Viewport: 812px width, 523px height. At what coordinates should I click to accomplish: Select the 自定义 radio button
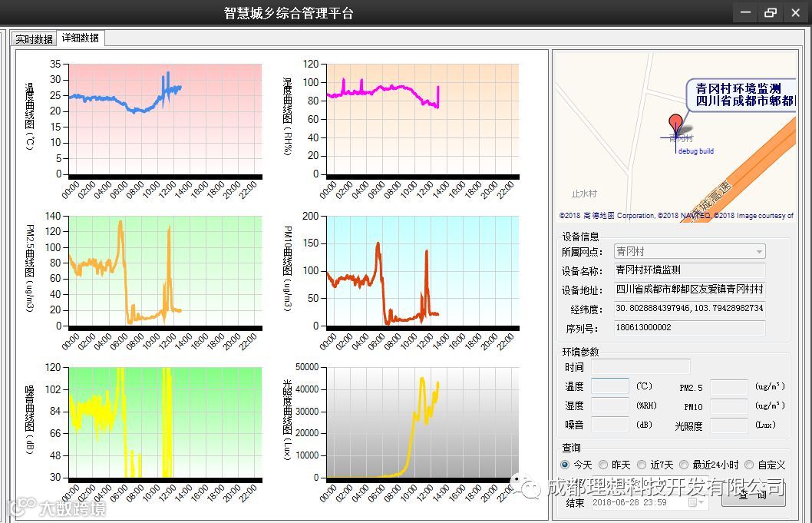coord(749,465)
